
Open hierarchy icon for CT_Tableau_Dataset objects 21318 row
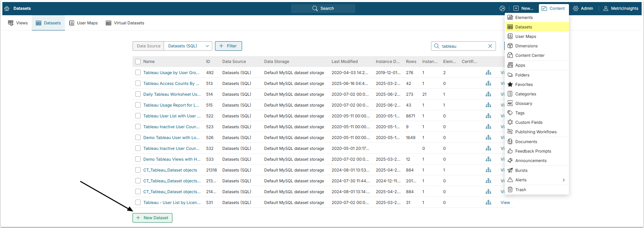(x=488, y=170)
